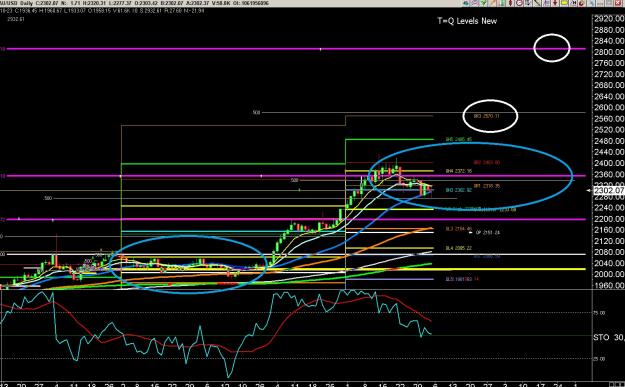
Task: Click the OP 2151.24 level label
Action: (487, 232)
